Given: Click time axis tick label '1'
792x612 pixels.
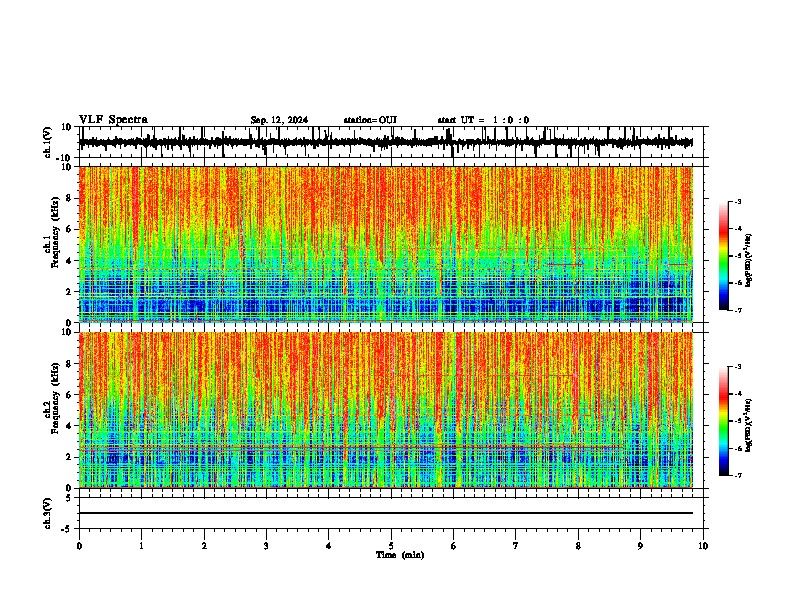Looking at the screenshot, I should coord(141,546).
